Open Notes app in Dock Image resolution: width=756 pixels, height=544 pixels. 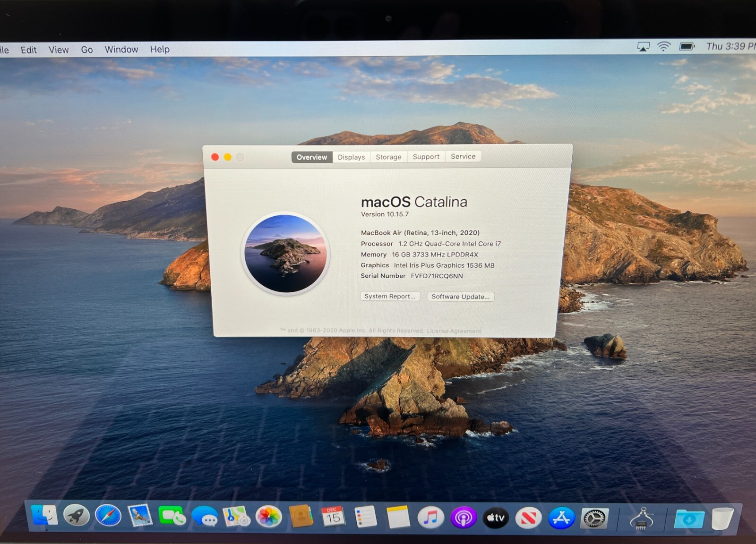click(398, 517)
